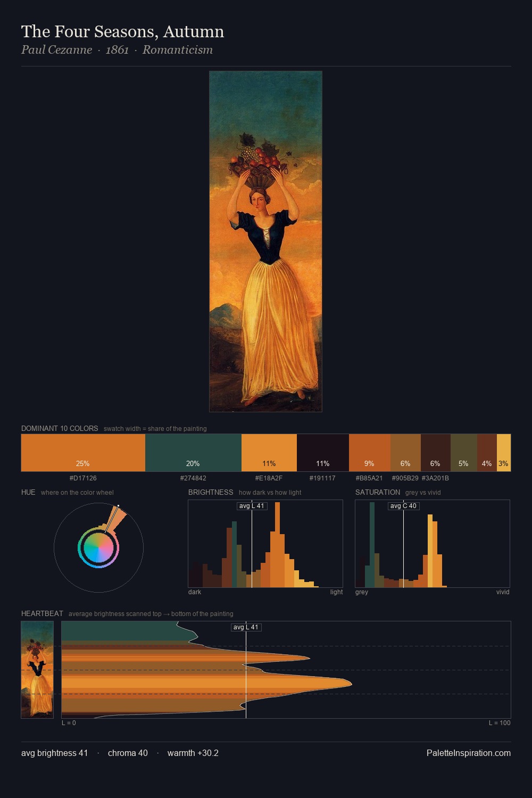
Task: Click the hex code '#3A201B'
Action: coord(435,478)
